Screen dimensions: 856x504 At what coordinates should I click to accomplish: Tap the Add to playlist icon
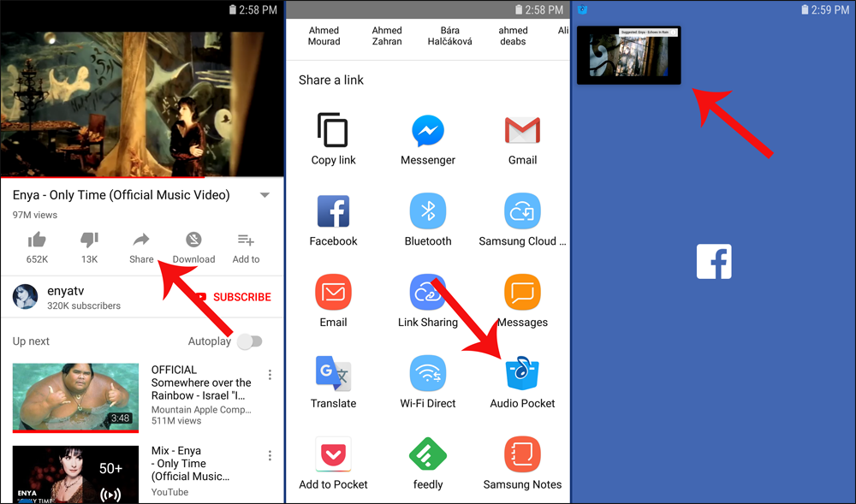point(246,240)
